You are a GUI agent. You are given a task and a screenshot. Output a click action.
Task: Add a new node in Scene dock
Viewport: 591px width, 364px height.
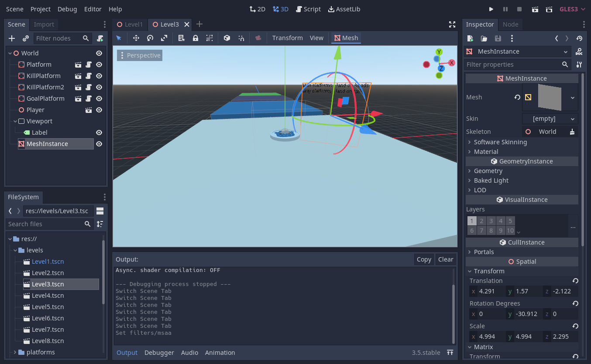pos(12,38)
